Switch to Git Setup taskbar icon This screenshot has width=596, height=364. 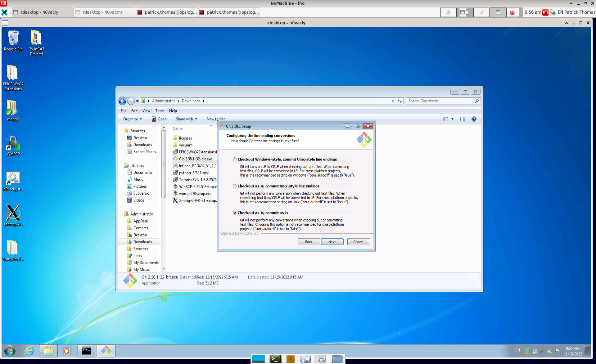[106, 351]
